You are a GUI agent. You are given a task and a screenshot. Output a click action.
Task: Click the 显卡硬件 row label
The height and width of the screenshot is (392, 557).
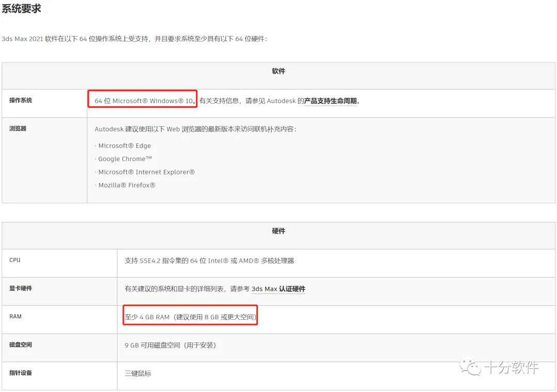[21, 288]
